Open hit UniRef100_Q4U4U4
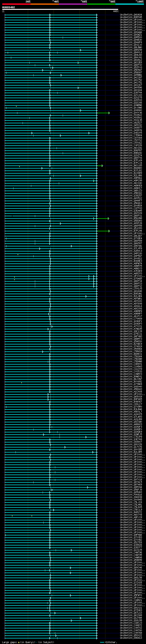146x644 pixels. [131, 15]
